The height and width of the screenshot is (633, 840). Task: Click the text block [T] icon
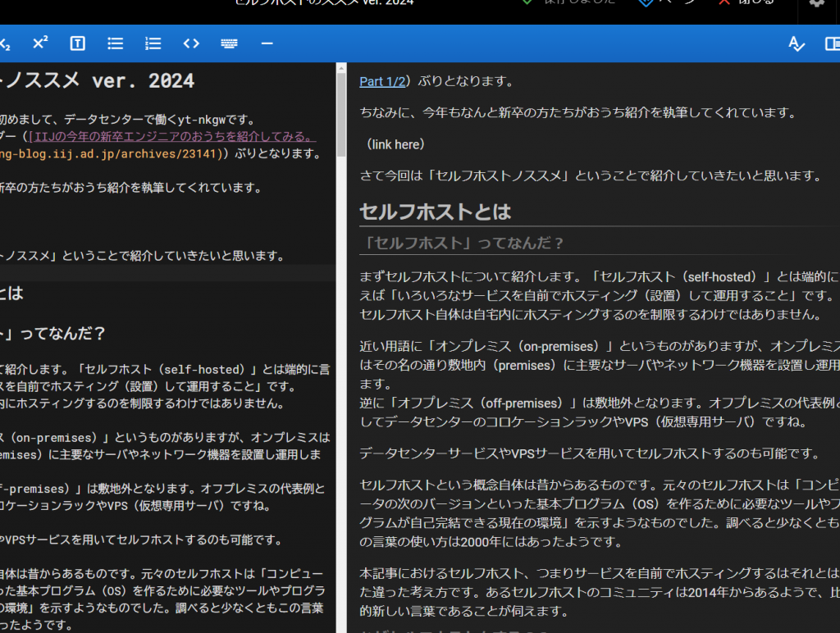[x=77, y=43]
